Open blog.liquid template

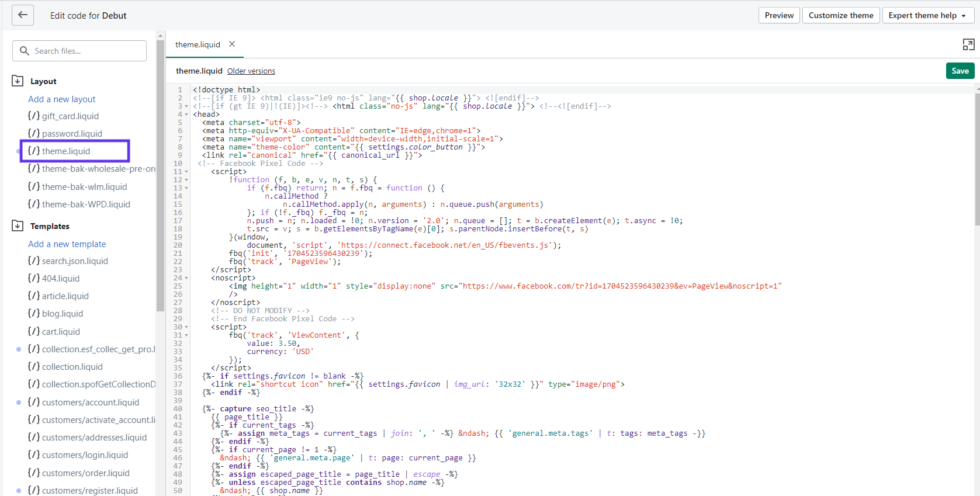(x=55, y=314)
